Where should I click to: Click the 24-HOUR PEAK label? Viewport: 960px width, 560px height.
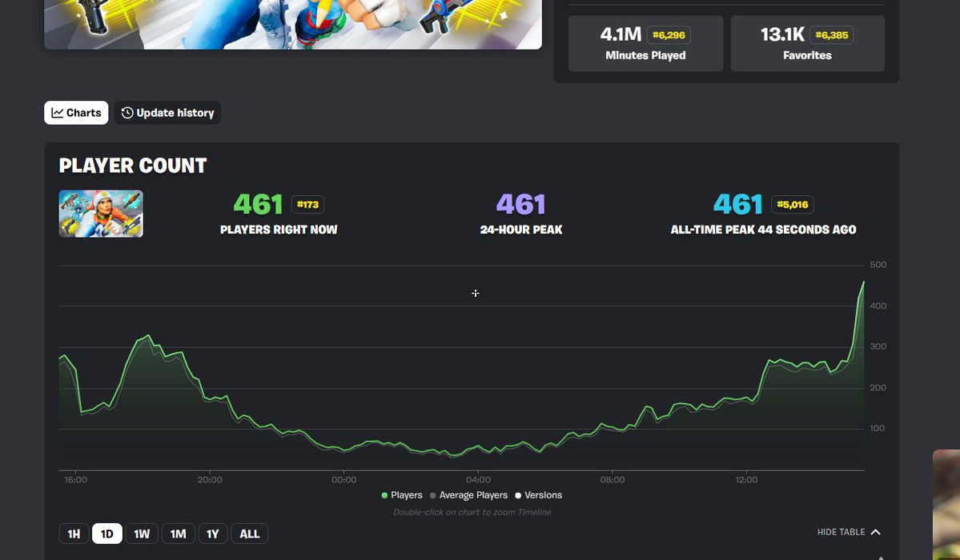521,230
